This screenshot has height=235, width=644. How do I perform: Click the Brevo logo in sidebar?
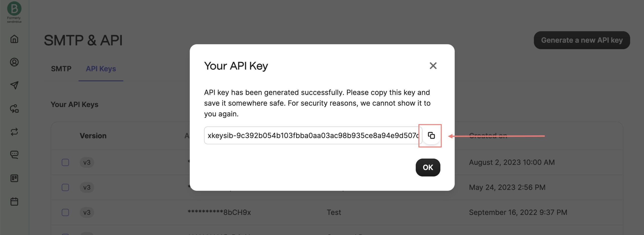pyautogui.click(x=14, y=9)
